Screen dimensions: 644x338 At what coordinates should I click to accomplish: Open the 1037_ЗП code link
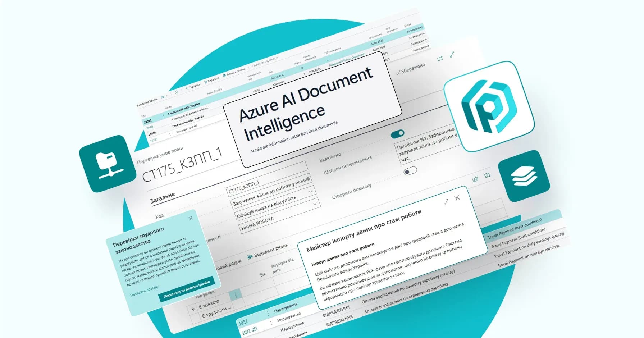click(x=250, y=331)
